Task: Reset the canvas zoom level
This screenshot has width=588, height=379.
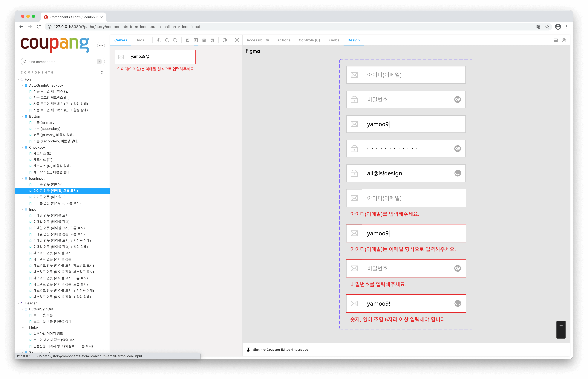Action: point(175,40)
